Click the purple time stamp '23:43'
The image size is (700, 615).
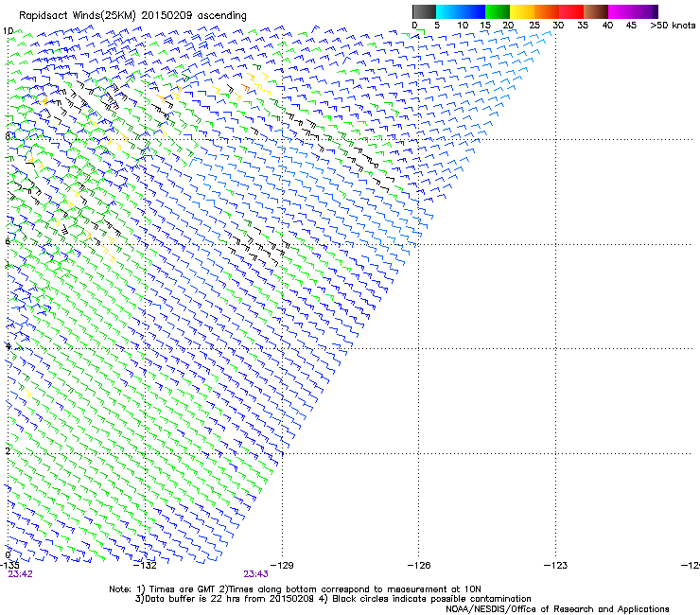[x=255, y=574]
